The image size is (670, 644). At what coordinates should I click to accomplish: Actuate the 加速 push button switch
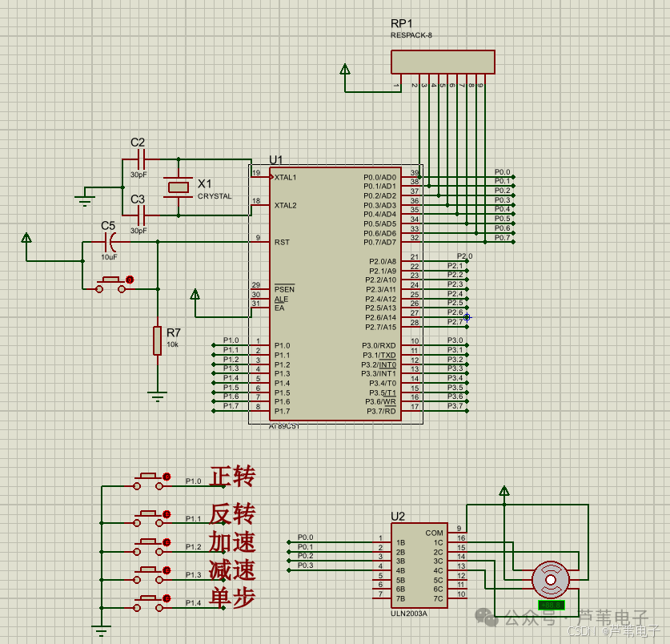point(148,546)
